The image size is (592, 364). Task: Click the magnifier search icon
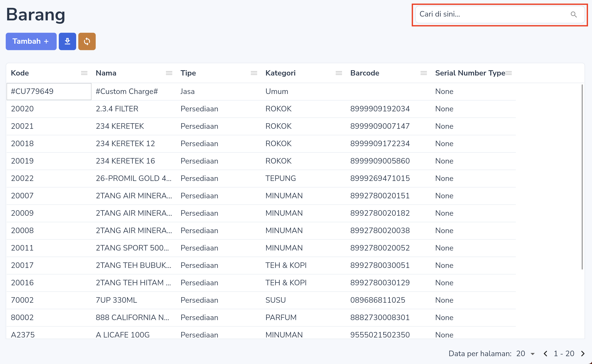pyautogui.click(x=574, y=14)
